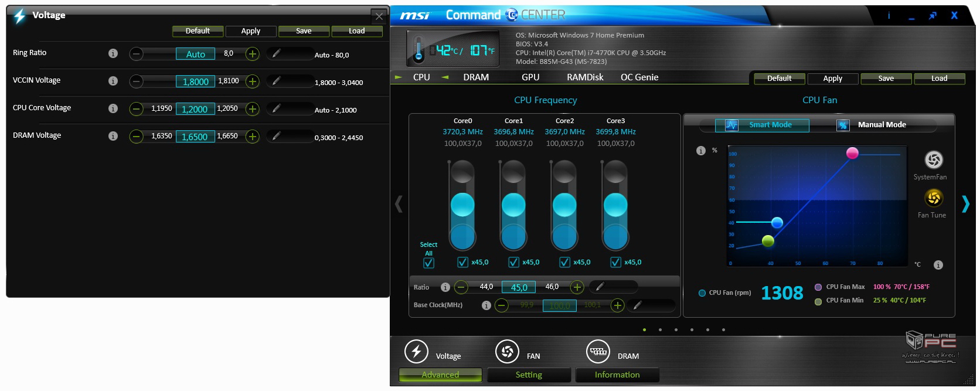Select the 1,6500 DRAM Voltage value
The height and width of the screenshot is (391, 980).
195,137
